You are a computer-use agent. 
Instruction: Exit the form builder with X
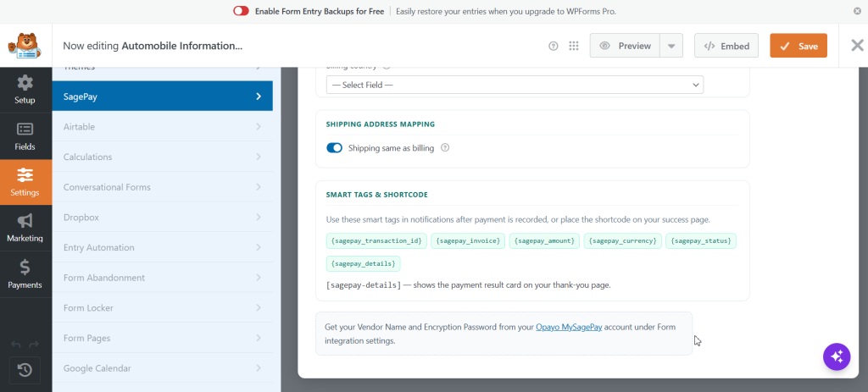pos(857,46)
